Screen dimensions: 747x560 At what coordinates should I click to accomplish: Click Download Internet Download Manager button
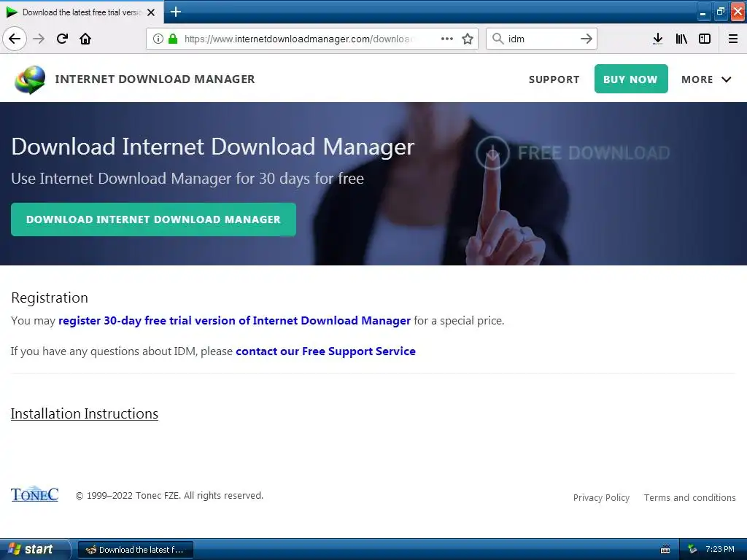click(153, 219)
